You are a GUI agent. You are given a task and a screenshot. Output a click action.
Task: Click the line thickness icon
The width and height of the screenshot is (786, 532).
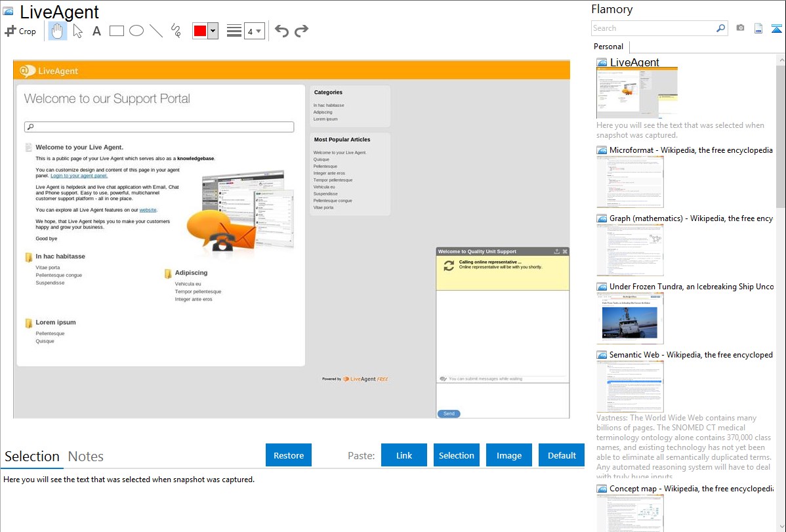[234, 31]
